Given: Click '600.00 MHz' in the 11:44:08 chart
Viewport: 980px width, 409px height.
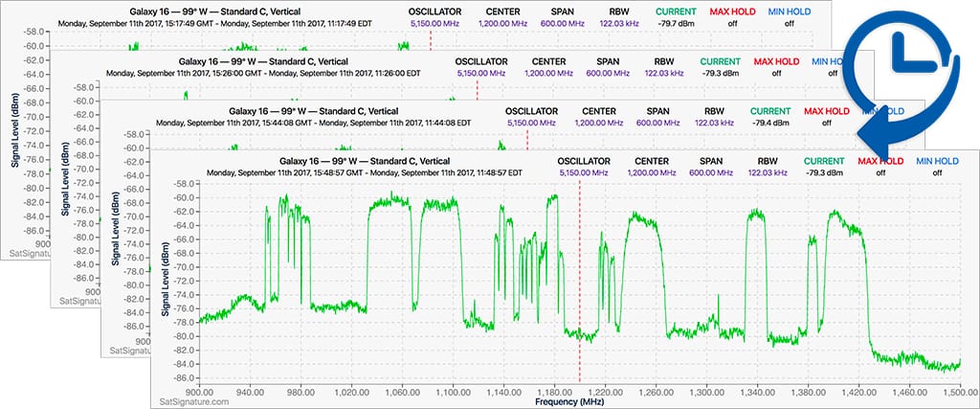Looking at the screenshot, I should 657,123.
